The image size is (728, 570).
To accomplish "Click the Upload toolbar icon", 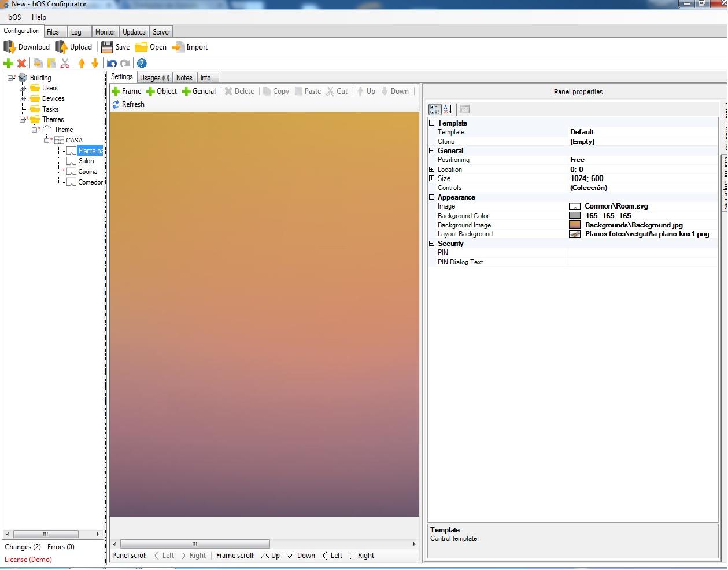I will click(61, 47).
